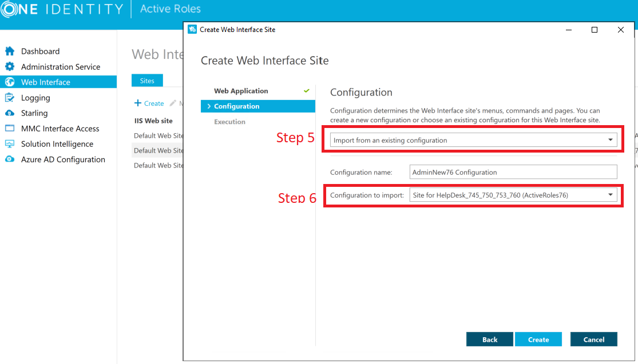This screenshot has height=364, width=638.
Task: Click the arrow of the configuration type dropdown
Action: coord(611,140)
